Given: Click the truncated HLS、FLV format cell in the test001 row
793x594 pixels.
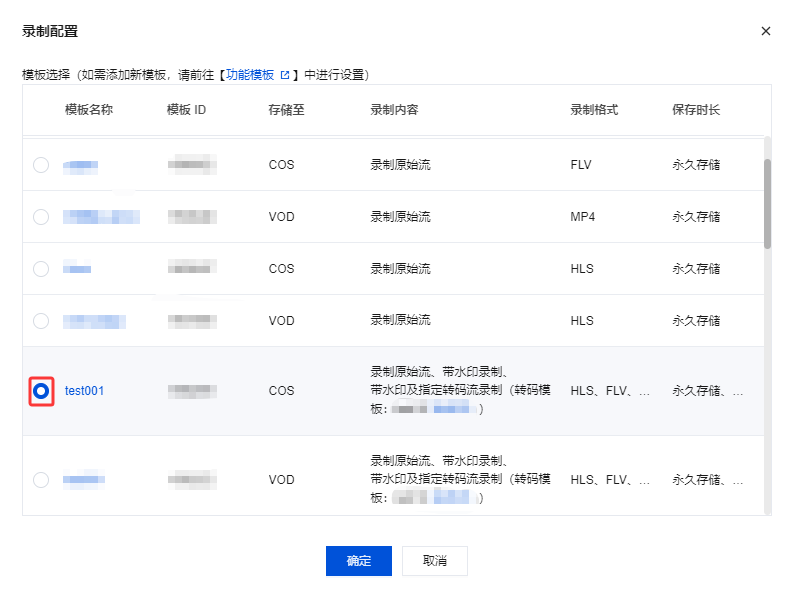Looking at the screenshot, I should (610, 391).
